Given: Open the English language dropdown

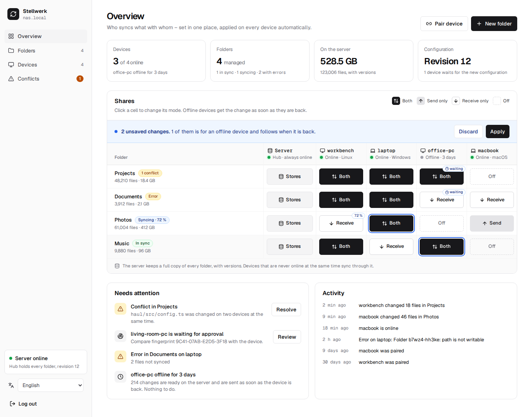Looking at the screenshot, I should (x=51, y=385).
